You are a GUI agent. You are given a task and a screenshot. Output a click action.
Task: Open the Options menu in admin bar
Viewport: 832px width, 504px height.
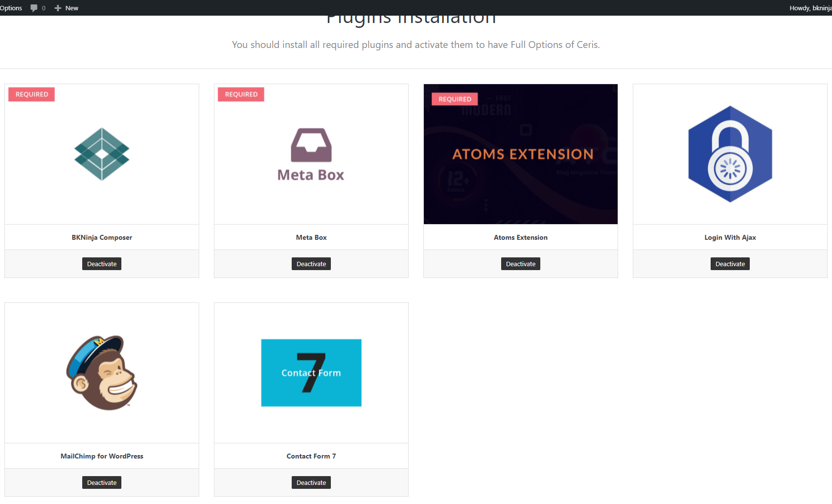(11, 8)
